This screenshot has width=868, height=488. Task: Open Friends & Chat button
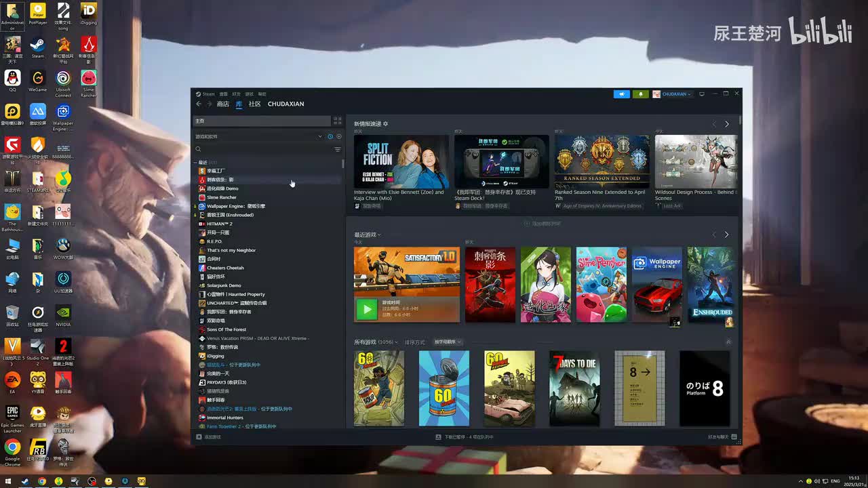tap(722, 437)
